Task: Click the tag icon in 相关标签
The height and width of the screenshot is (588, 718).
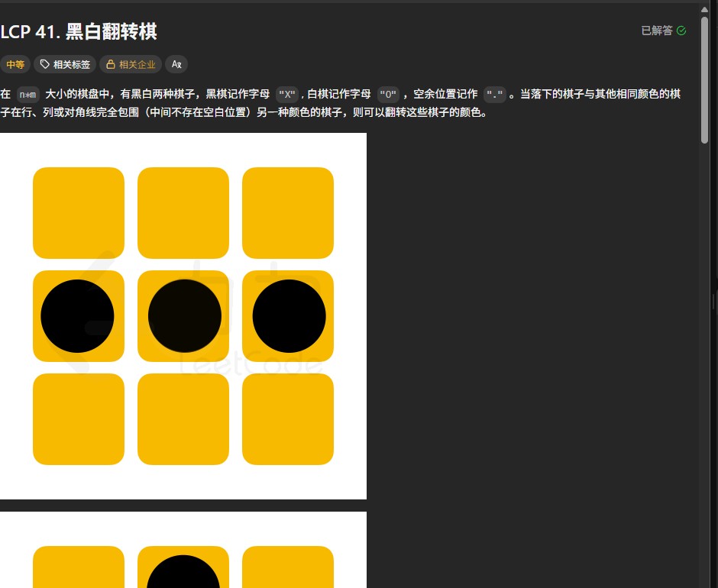Action: pos(44,65)
